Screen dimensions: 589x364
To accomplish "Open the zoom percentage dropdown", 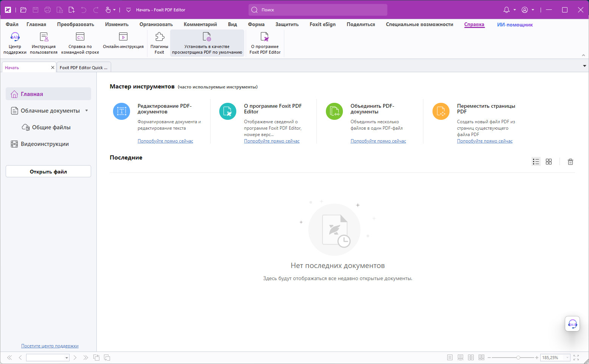I will tap(567, 358).
